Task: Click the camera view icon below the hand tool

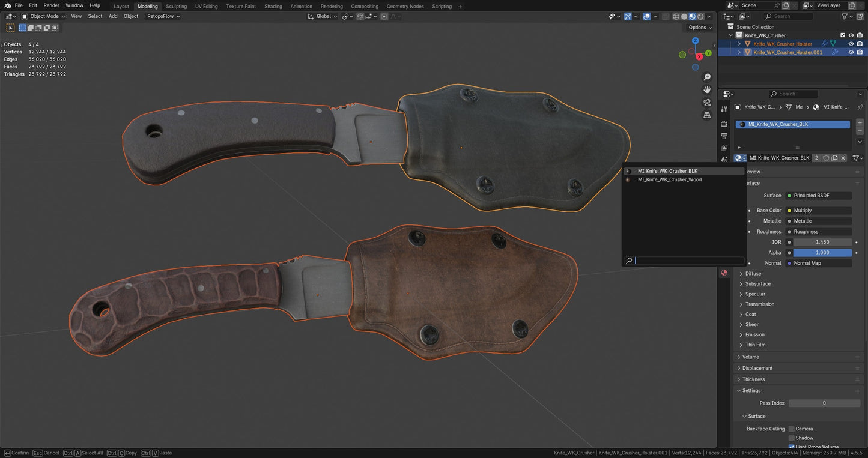Action: (707, 102)
